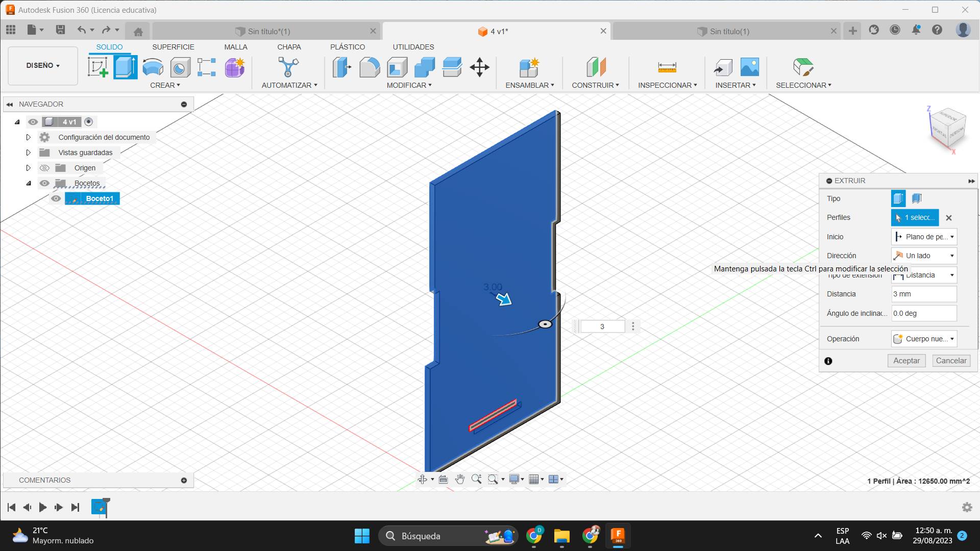Open the Dirección dropdown Un lado

tap(924, 256)
